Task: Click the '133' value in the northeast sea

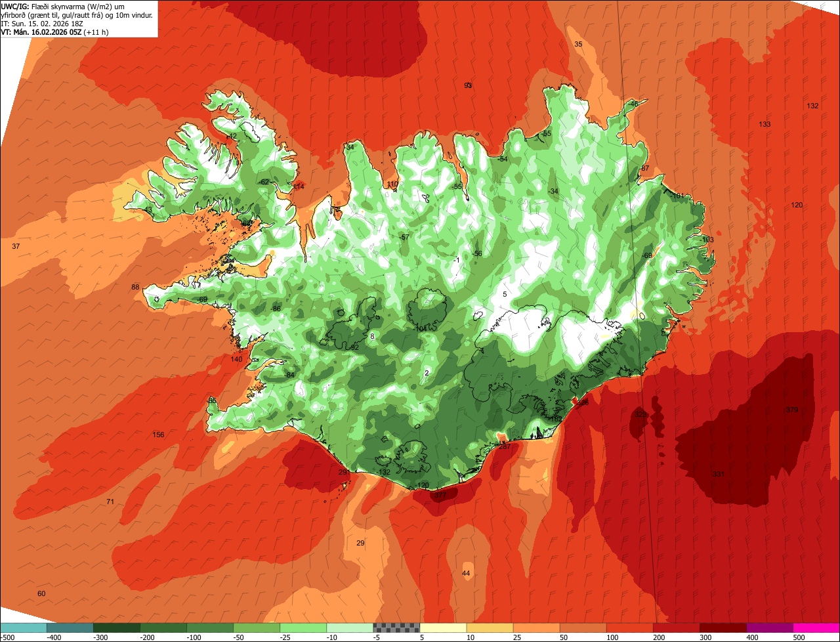Action: tap(765, 125)
